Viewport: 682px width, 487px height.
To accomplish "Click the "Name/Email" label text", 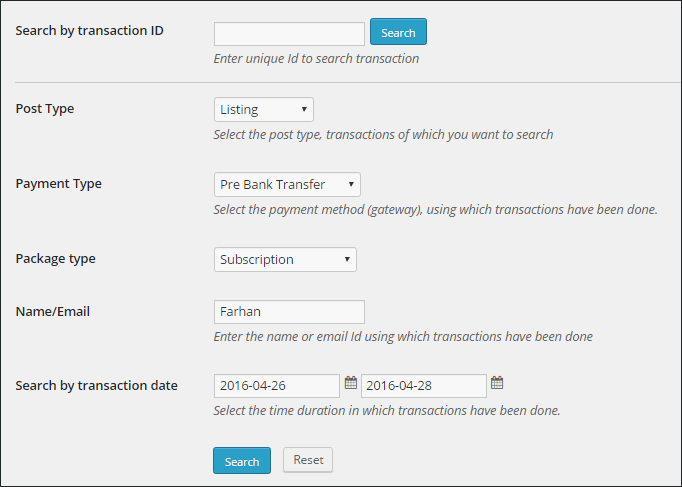I will 53,312.
